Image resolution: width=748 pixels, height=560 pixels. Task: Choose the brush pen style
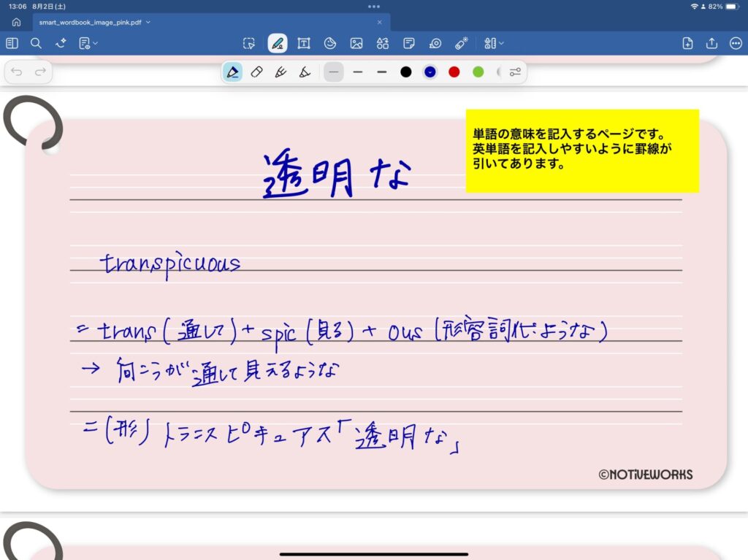(x=280, y=72)
